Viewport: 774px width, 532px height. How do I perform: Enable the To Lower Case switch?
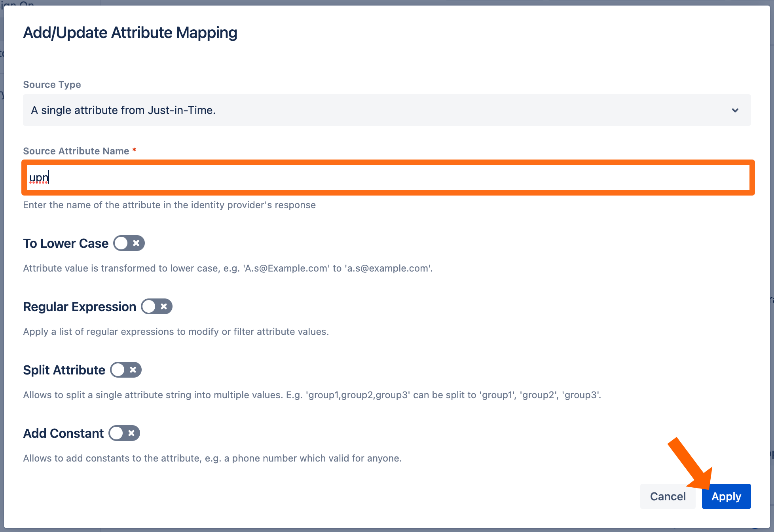point(129,243)
